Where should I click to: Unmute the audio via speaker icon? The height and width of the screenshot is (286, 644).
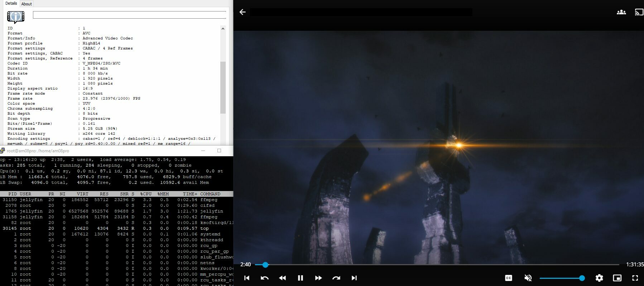click(528, 278)
